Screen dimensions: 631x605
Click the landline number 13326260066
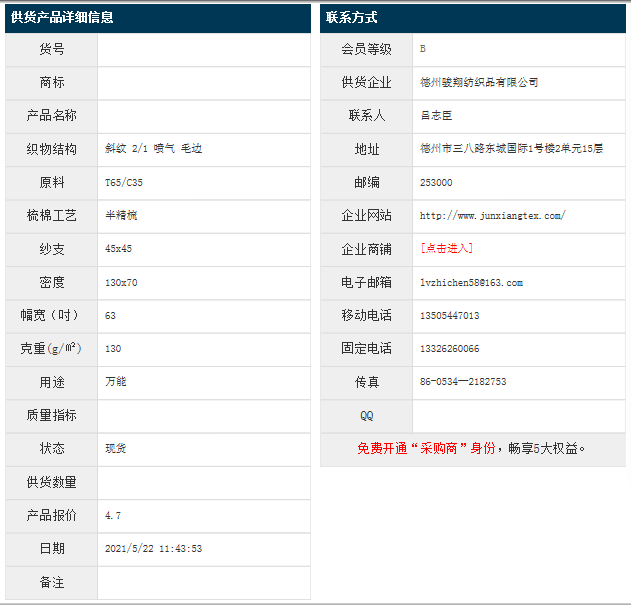449,348
